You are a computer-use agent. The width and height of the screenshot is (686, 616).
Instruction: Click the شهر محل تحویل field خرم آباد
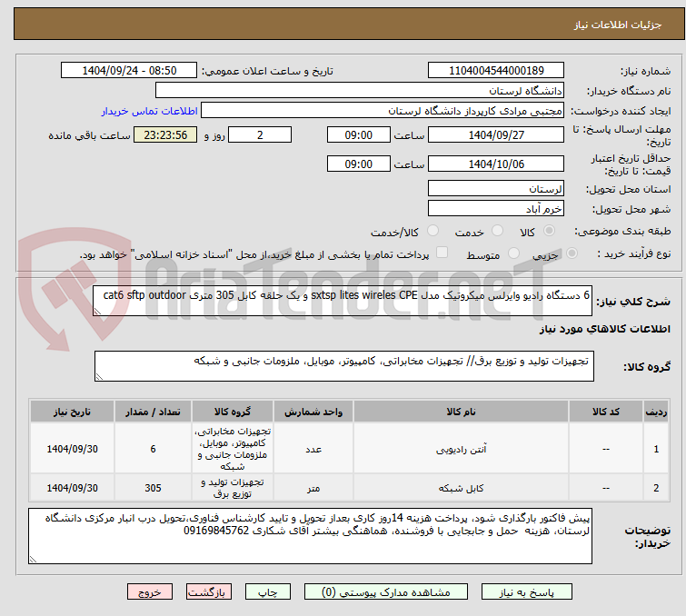tap(496, 209)
